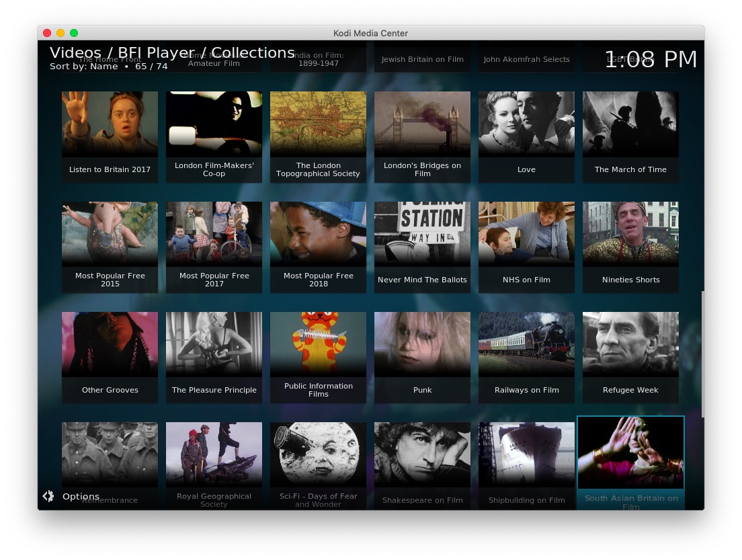Click the Options gear icon
This screenshot has width=742, height=560.
point(48,496)
